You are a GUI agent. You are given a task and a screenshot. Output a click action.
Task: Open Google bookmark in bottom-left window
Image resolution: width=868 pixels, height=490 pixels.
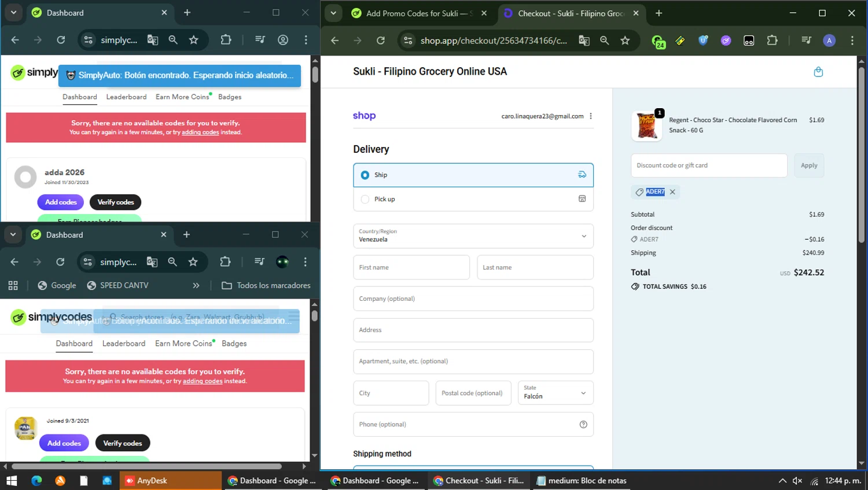(x=57, y=285)
